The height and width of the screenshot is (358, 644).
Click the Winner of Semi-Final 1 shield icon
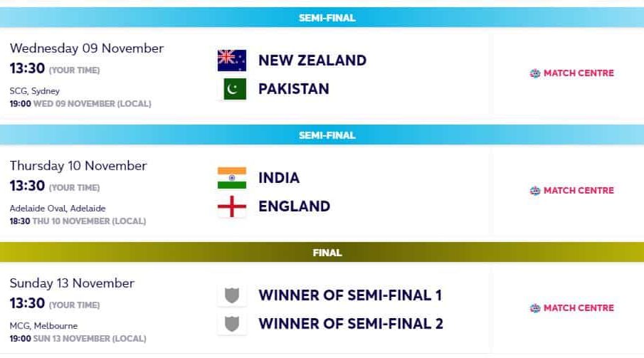[x=232, y=295]
